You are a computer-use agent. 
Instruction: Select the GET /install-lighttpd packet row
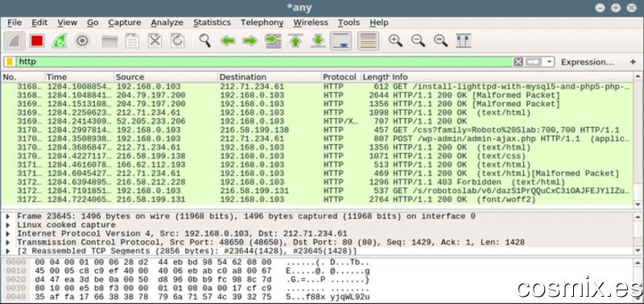click(x=316, y=87)
